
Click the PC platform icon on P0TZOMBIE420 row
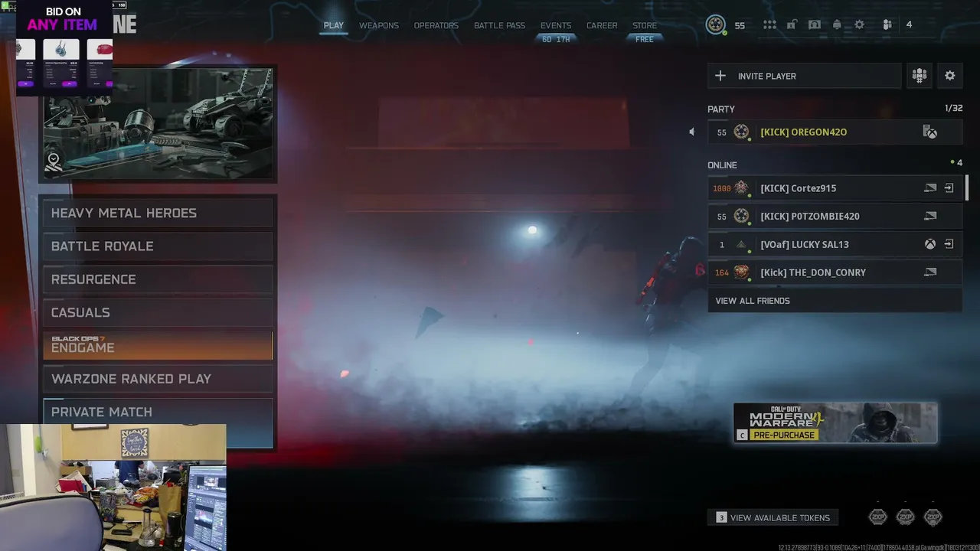point(929,217)
